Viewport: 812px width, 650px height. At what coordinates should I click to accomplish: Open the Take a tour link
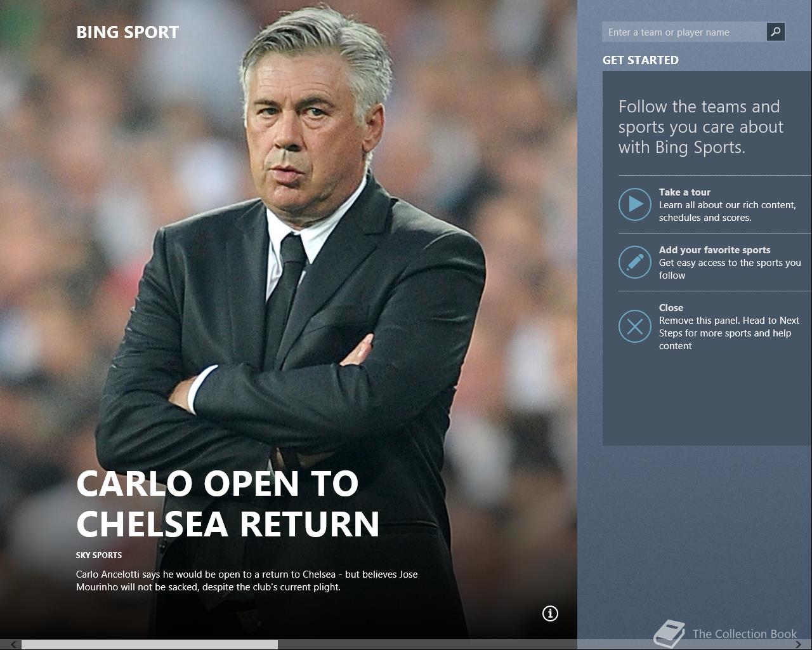(x=684, y=192)
